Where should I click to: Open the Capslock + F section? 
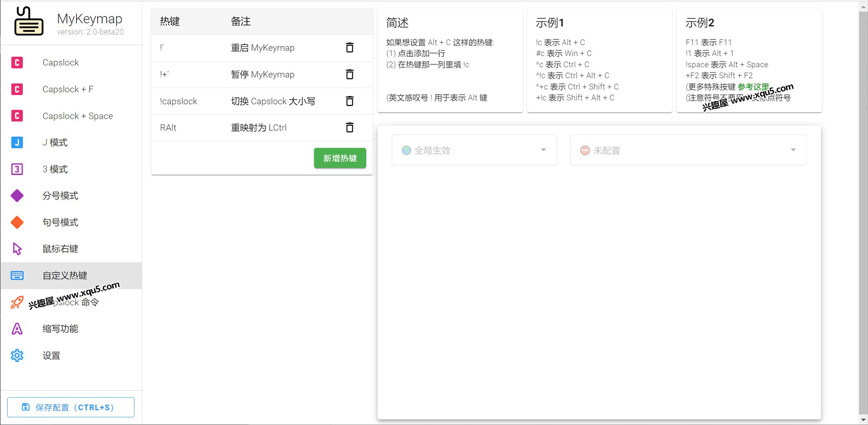click(x=71, y=89)
